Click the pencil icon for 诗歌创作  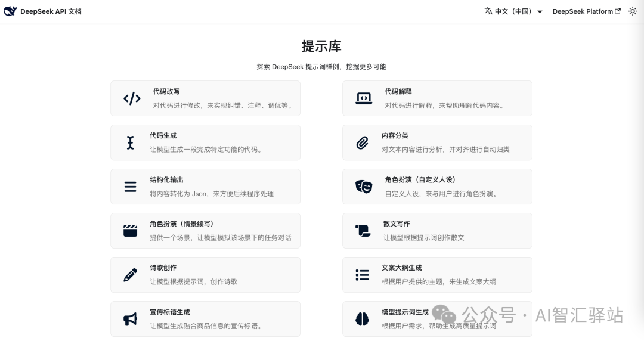[x=130, y=275]
